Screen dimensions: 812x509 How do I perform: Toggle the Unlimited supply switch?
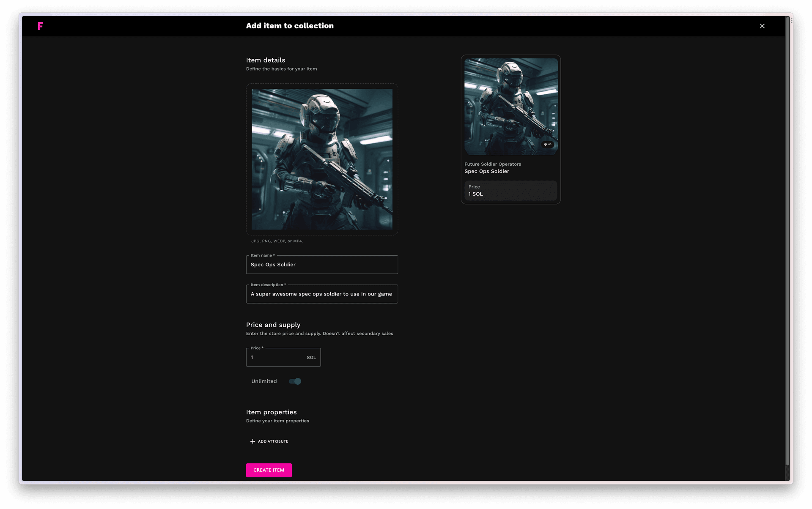(295, 381)
